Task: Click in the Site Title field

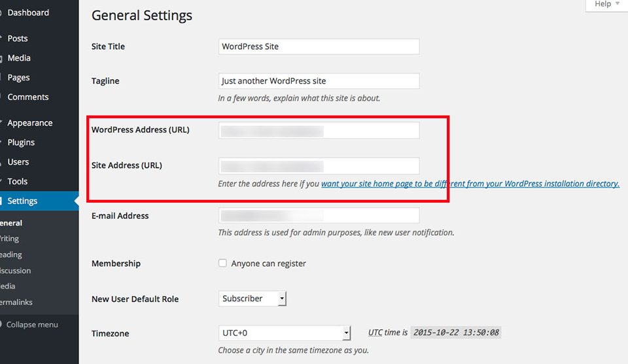Action: [319, 46]
